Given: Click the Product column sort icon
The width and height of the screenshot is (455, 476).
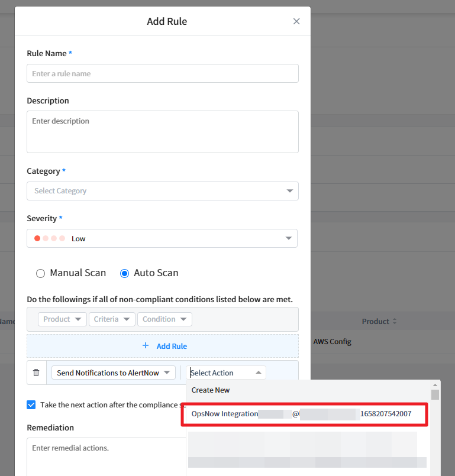Looking at the screenshot, I should coord(395,322).
